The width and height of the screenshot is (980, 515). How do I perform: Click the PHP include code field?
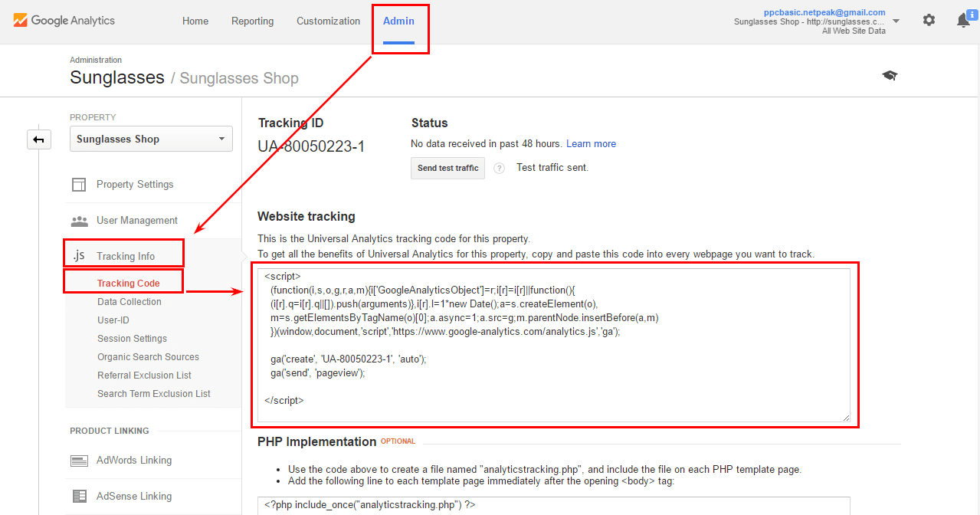tap(554, 505)
